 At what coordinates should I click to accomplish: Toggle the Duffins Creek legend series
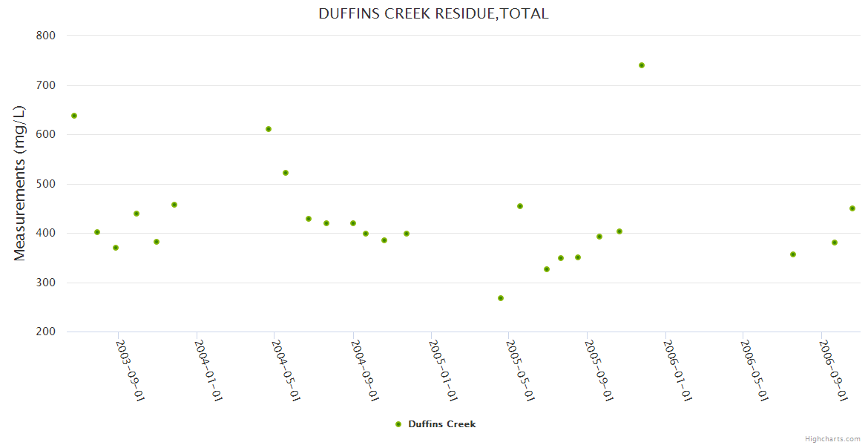[441, 424]
